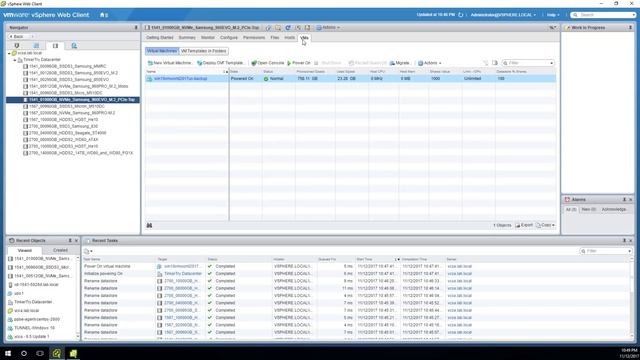Click the Find binoculars icon below VM list
640x360 pixels.
[x=149, y=225]
